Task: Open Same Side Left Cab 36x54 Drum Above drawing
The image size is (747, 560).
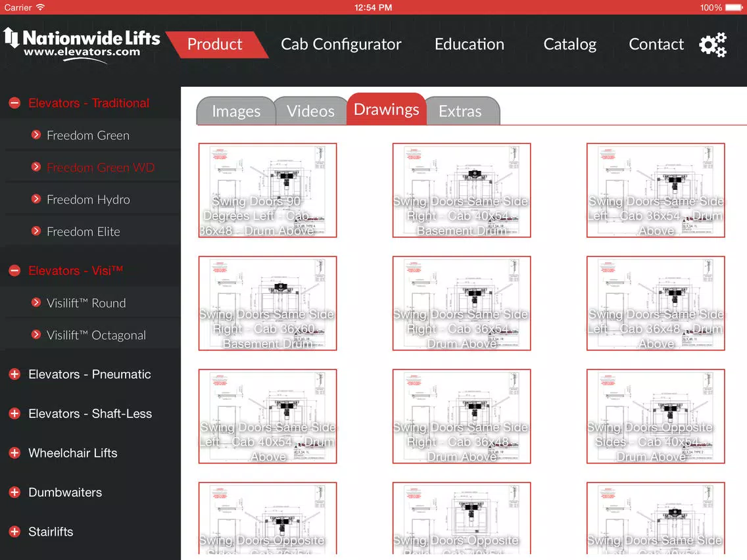Action: pyautogui.click(x=656, y=190)
